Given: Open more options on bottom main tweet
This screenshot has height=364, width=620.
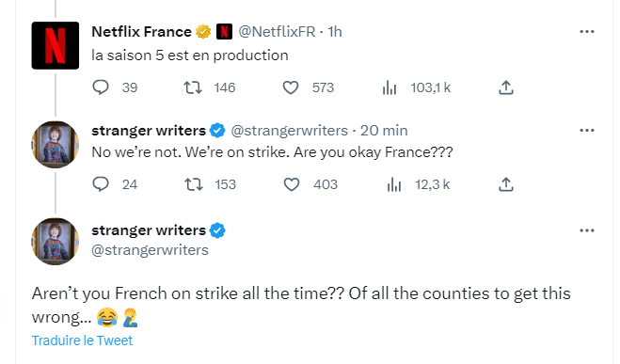Looking at the screenshot, I should coord(587,230).
